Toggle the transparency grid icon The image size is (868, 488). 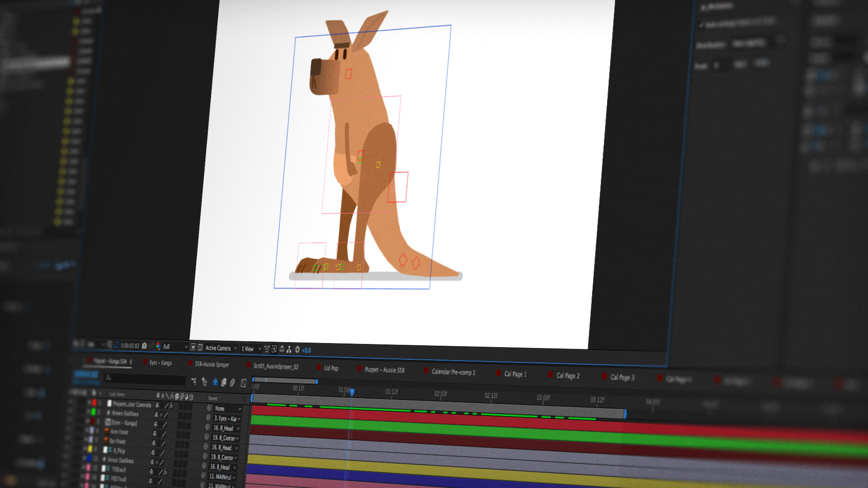coord(200,347)
